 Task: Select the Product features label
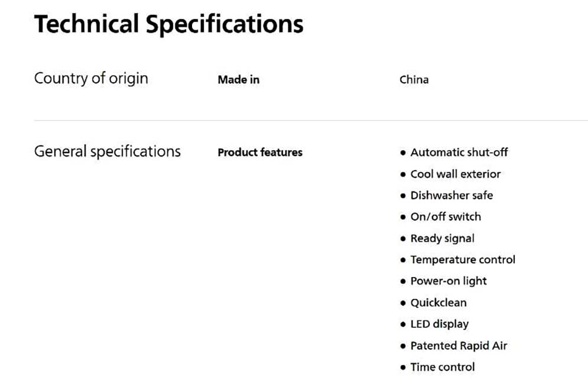259,152
